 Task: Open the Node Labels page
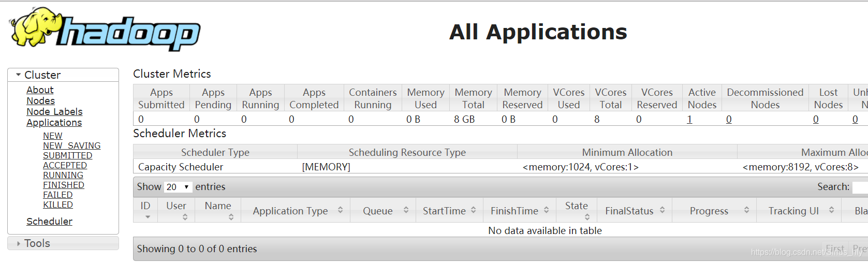pos(54,112)
